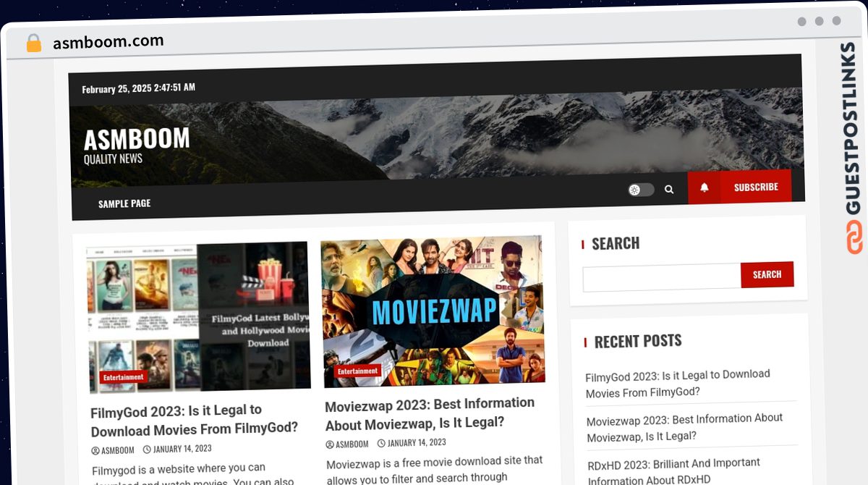Open the Moviezwap article thumbnail image
868x485 pixels.
(433, 311)
